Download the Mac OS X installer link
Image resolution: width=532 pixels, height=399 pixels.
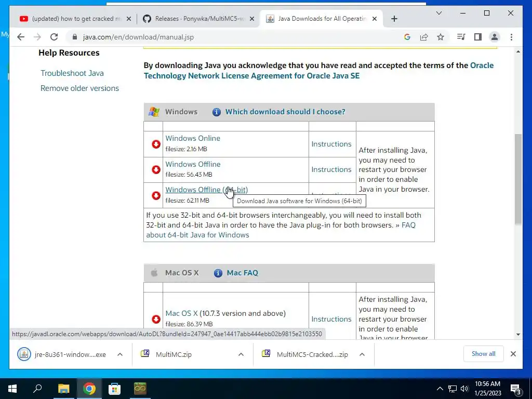pyautogui.click(x=181, y=313)
